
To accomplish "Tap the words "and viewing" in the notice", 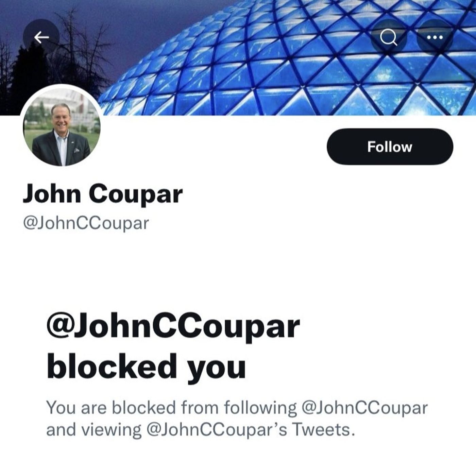I will [x=94, y=430].
